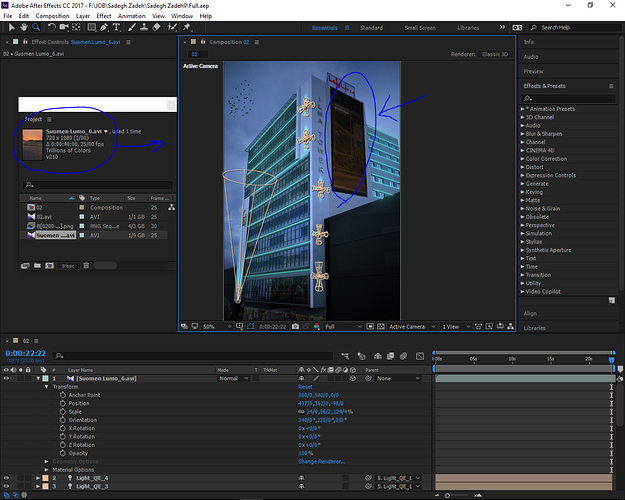Select the Type text tool
This screenshot has width=625, height=500.
click(x=116, y=27)
